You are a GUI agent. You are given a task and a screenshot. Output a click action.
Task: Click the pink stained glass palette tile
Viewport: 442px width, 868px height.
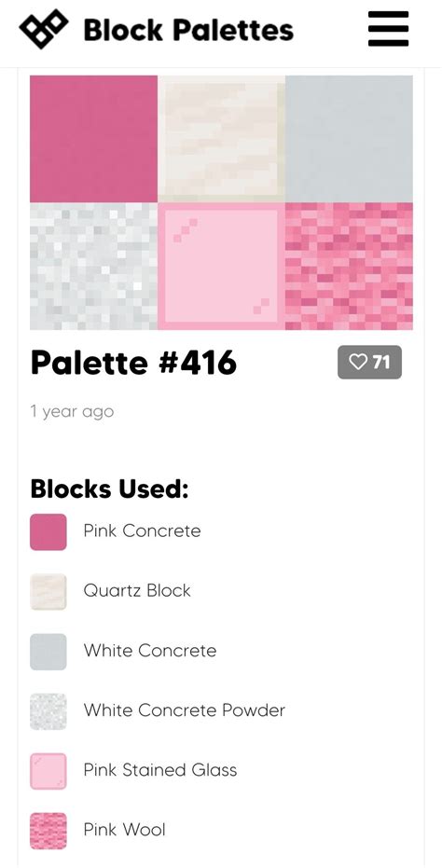click(x=222, y=267)
